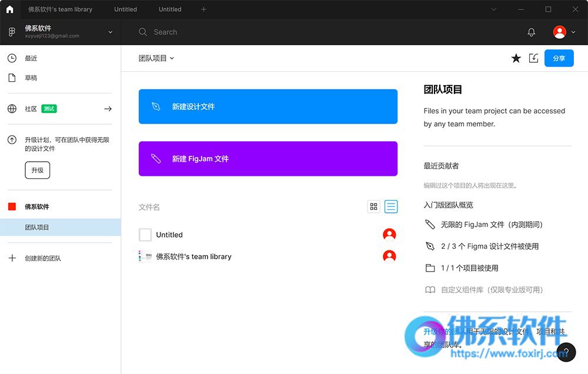Image resolution: width=588 pixels, height=374 pixels.
Task: Open the help question mark button
Action: coord(566,352)
